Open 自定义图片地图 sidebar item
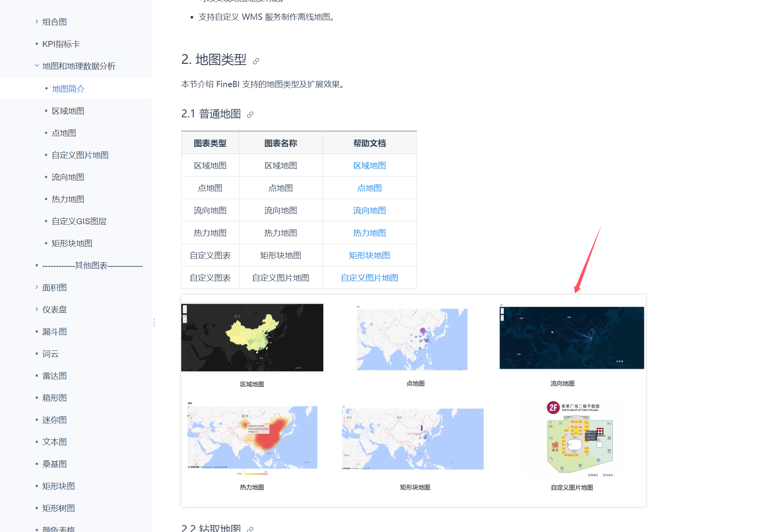The image size is (776, 532). click(80, 155)
